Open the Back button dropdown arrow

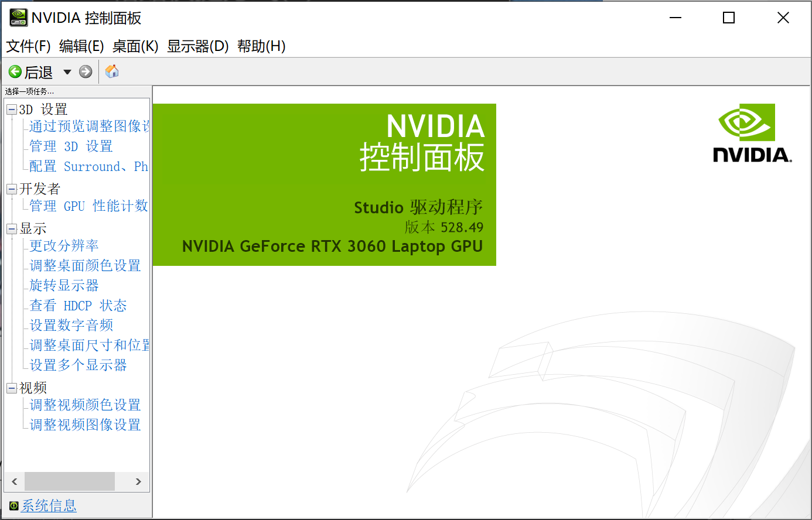[66, 71]
